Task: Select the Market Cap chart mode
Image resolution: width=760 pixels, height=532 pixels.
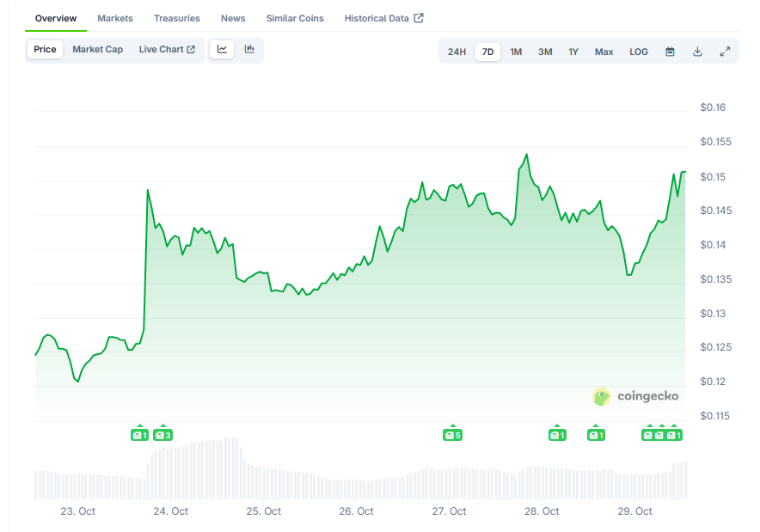Action: [x=97, y=50]
